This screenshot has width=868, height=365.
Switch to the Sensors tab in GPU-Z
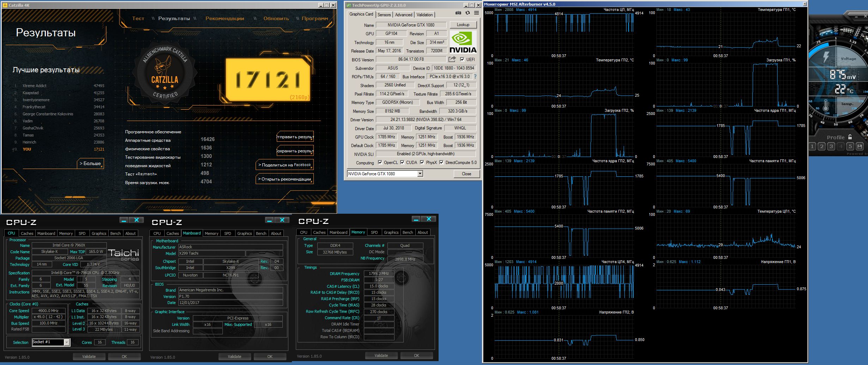coord(384,14)
